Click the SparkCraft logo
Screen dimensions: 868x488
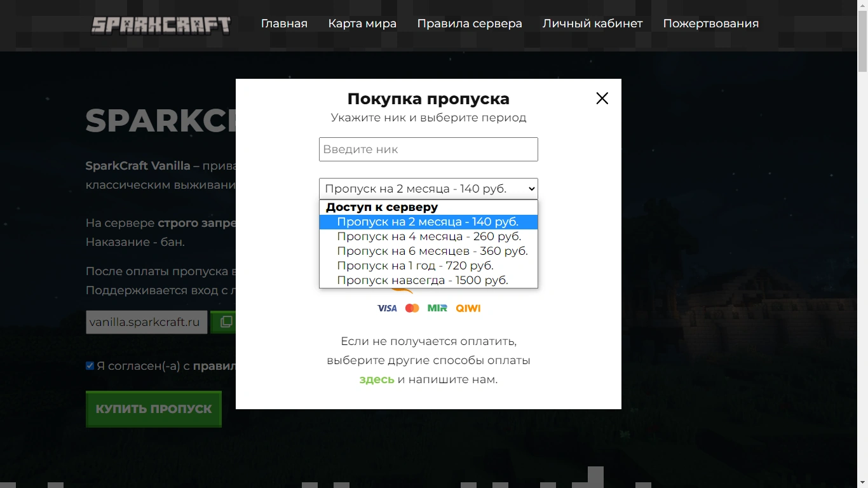(161, 25)
